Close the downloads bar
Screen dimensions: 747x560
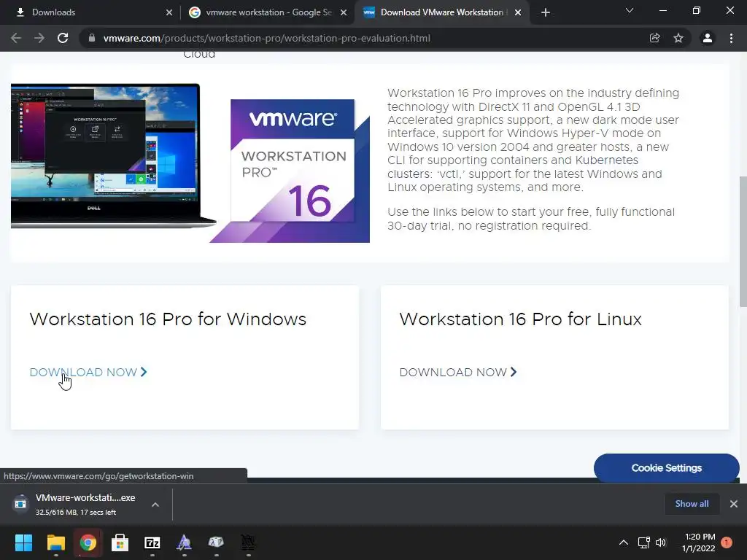point(734,503)
